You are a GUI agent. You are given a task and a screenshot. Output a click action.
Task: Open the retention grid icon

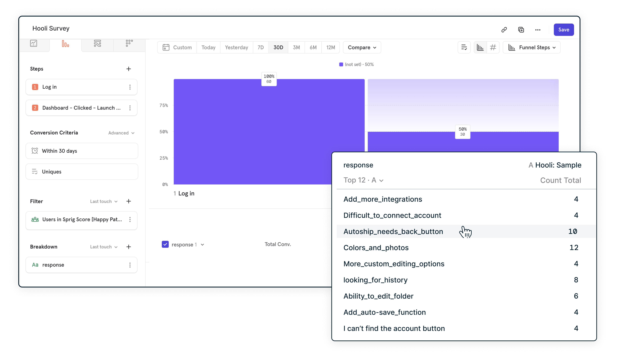point(129,44)
